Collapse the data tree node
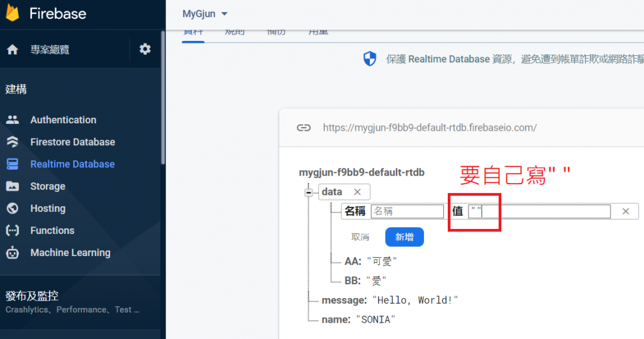 (x=308, y=192)
